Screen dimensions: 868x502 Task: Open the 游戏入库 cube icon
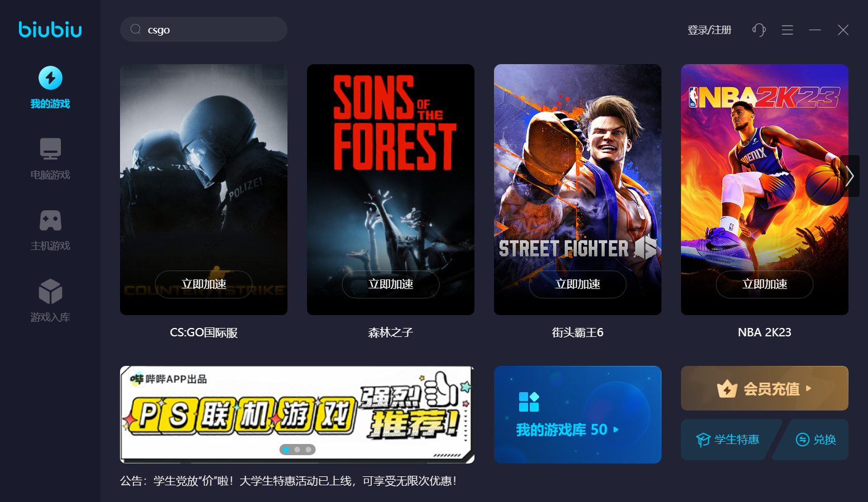[50, 291]
